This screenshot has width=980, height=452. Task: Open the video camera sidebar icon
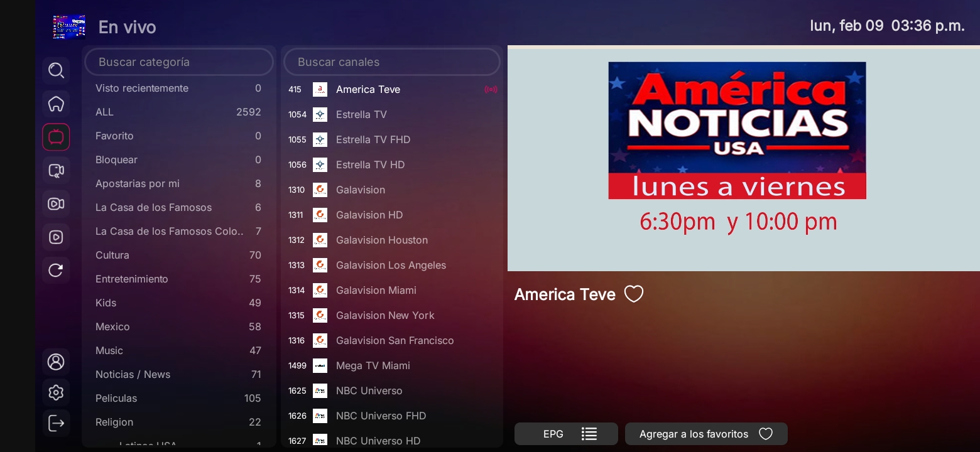56,204
